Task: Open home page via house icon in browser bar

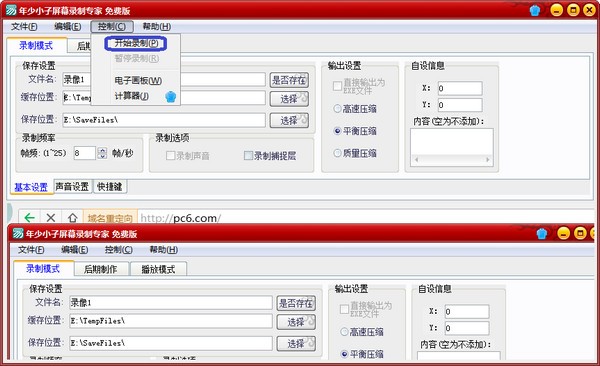Action: coord(73,218)
